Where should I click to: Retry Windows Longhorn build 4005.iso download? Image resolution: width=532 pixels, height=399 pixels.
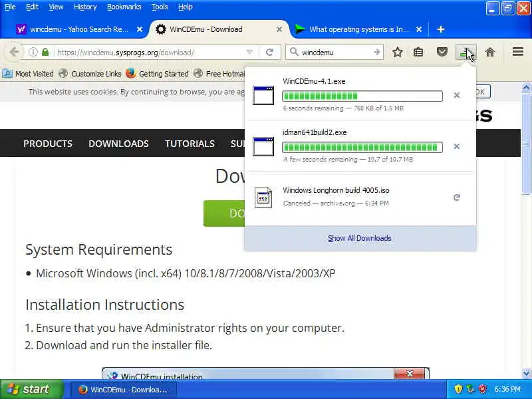tap(457, 198)
